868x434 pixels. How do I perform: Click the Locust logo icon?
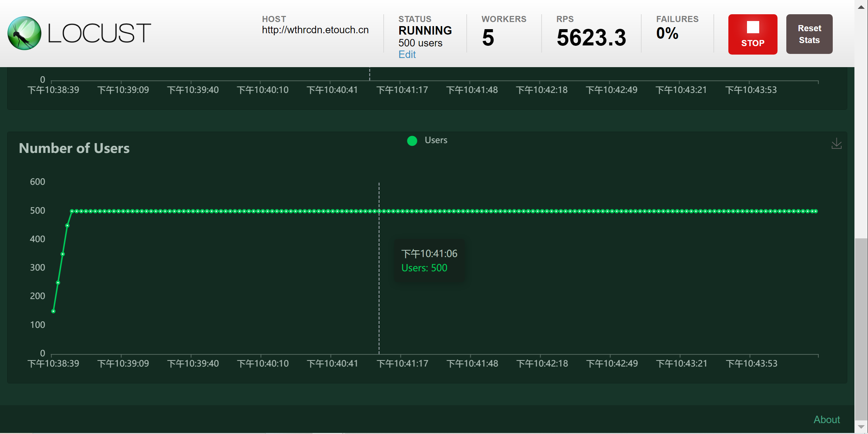tap(24, 33)
